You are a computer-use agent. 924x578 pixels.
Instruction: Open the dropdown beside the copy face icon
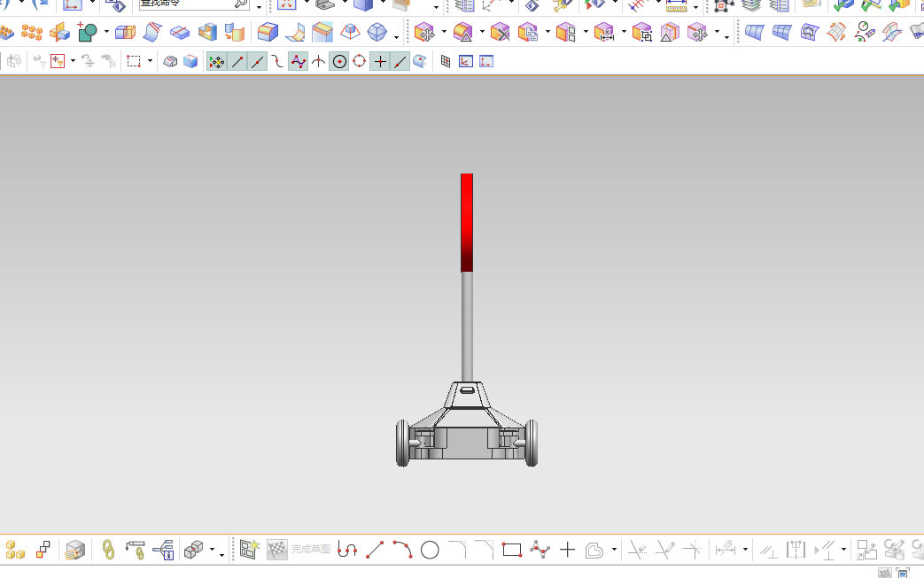547,33
